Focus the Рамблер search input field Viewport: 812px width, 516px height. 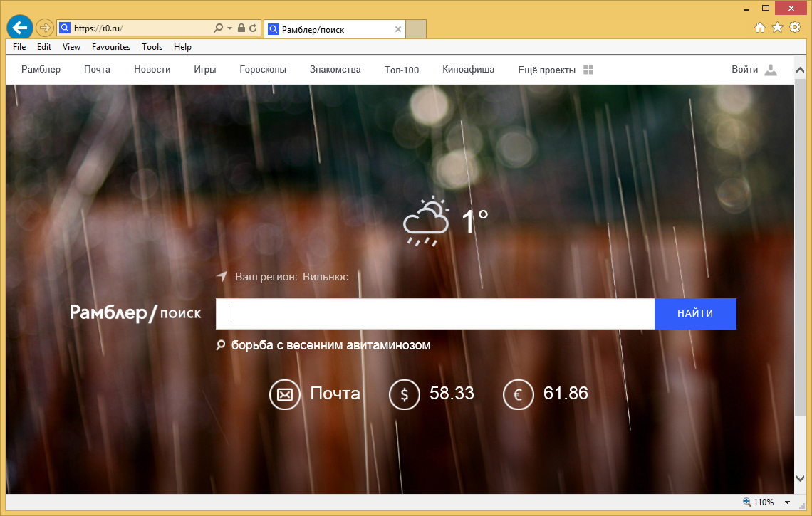435,314
